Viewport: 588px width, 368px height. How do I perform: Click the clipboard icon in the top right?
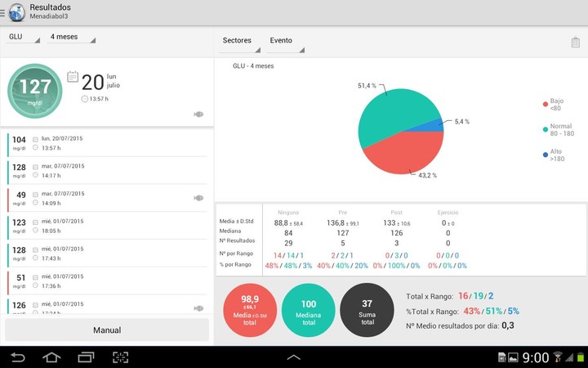tap(575, 42)
